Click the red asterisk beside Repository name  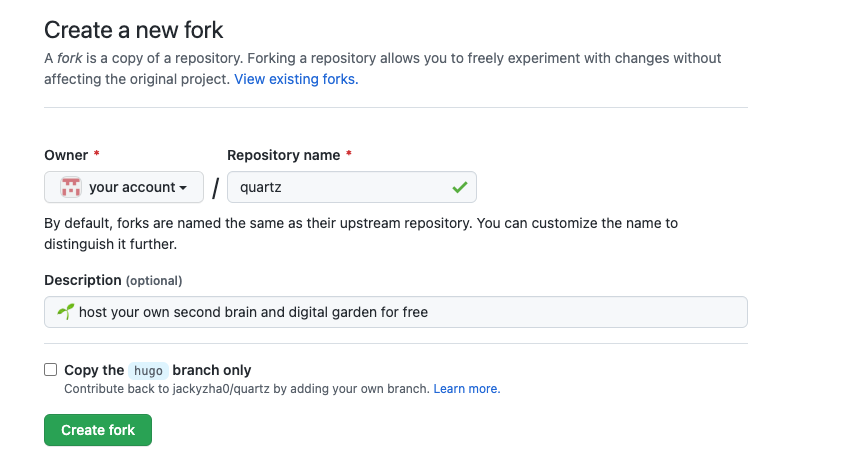349,156
